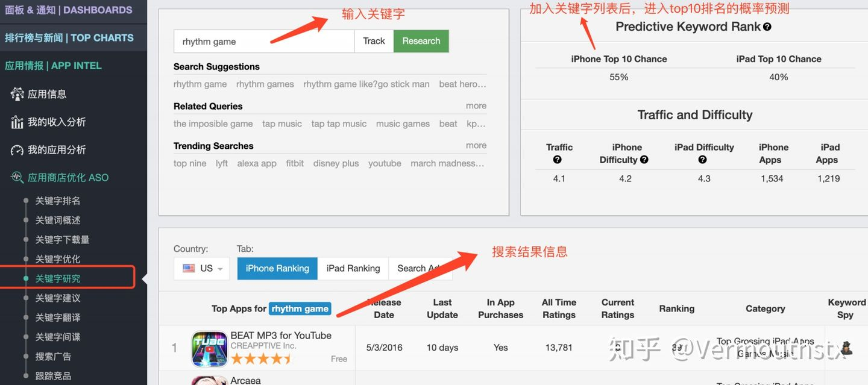
Task: Click iPad Top 10 Chance 40% value
Action: click(779, 77)
